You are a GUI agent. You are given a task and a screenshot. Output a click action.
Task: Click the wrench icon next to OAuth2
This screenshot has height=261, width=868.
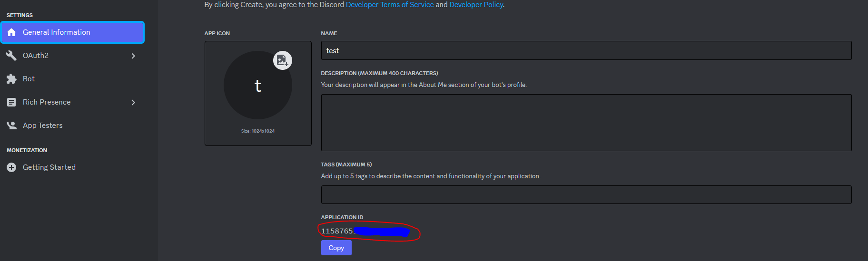(11, 56)
